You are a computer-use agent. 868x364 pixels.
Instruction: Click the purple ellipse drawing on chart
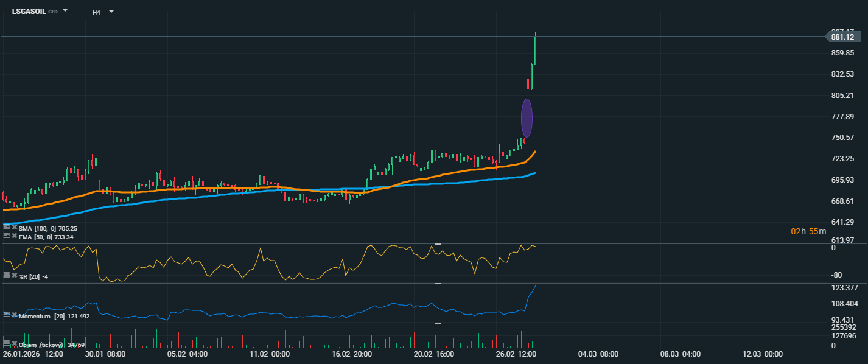tap(527, 118)
